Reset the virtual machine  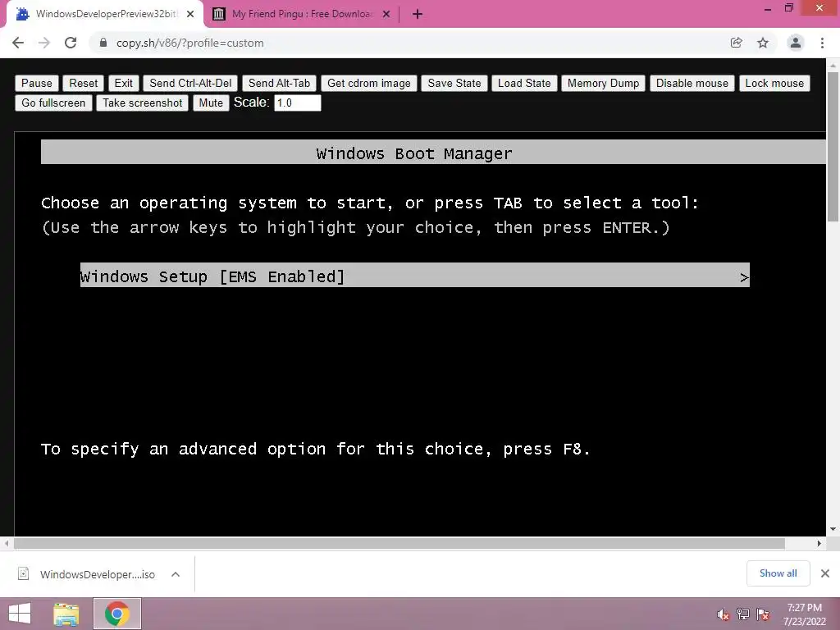[84, 83]
